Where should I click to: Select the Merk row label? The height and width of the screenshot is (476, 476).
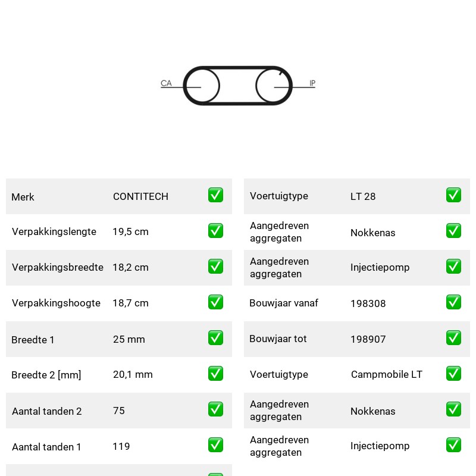click(x=23, y=197)
